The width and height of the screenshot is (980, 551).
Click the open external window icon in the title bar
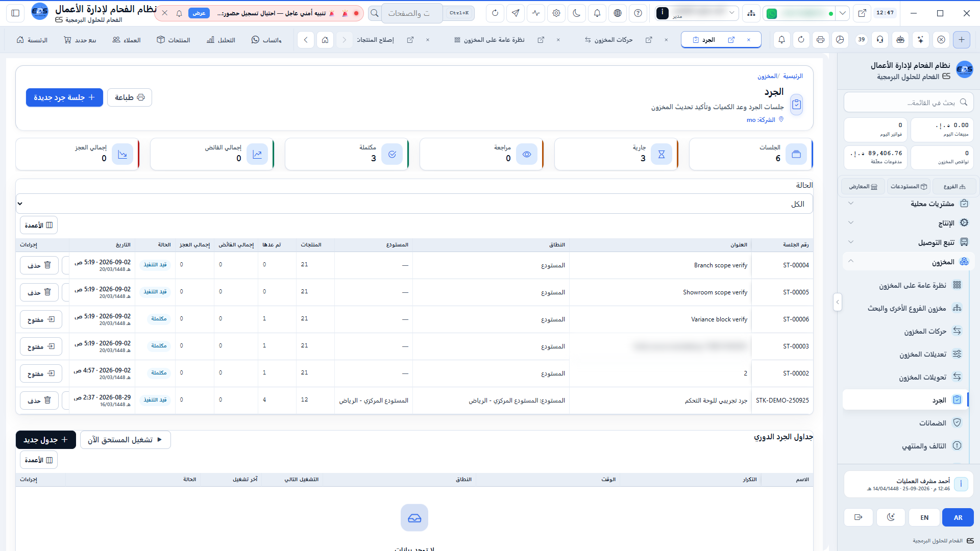click(x=862, y=13)
